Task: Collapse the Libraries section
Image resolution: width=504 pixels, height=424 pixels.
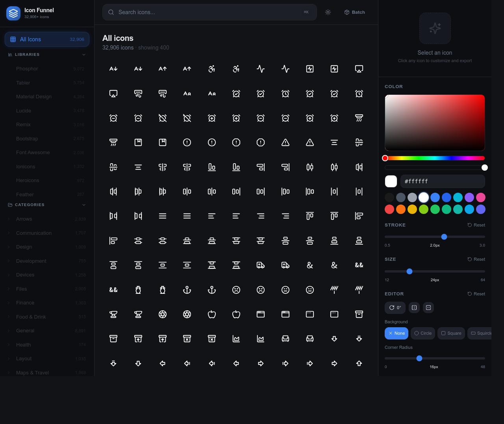Action: click(x=84, y=54)
